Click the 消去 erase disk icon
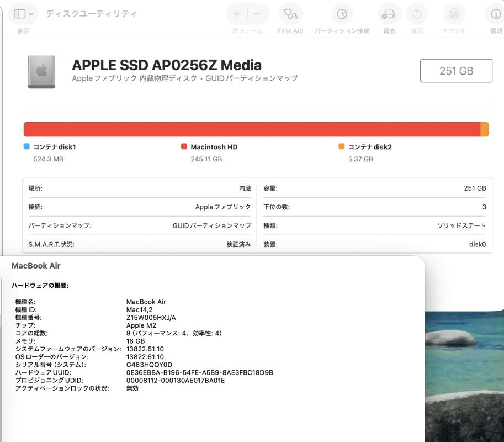The image size is (504, 442). (389, 14)
